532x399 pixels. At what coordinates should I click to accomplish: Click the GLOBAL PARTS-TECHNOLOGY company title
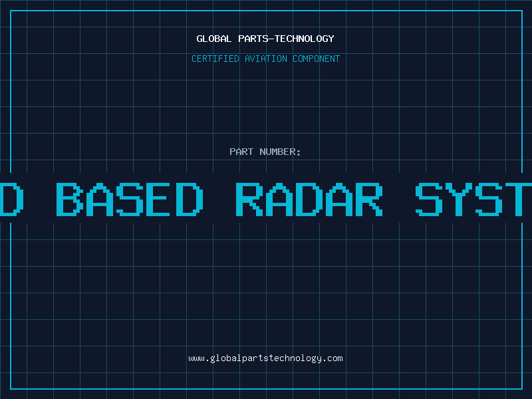tap(265, 39)
